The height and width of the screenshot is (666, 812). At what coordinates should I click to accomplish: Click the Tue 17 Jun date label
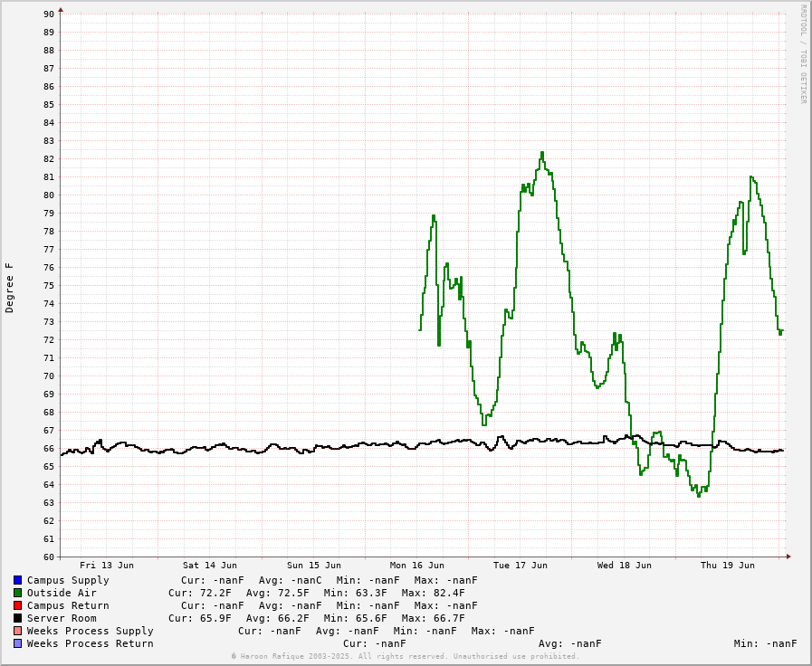[520, 566]
